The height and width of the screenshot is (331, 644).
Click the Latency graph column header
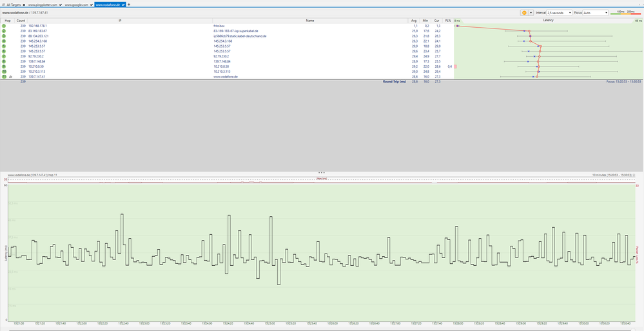[x=549, y=20]
